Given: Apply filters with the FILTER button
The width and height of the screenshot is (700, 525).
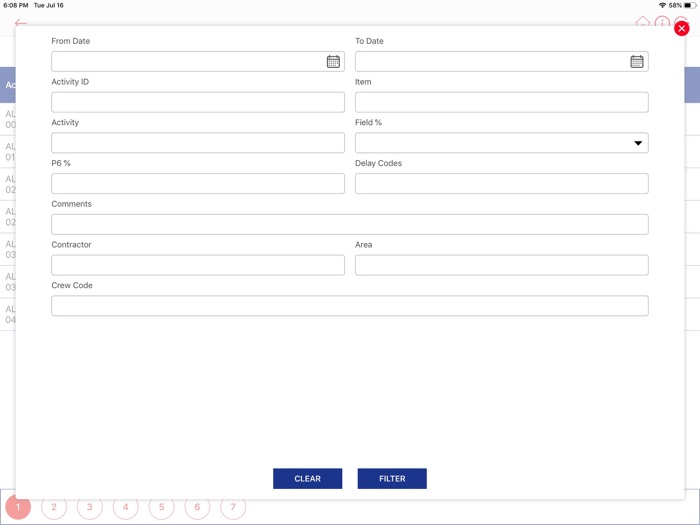Looking at the screenshot, I should pos(392,479).
